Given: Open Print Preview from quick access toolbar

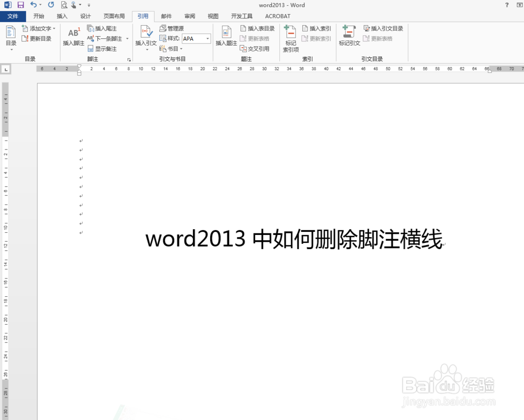Looking at the screenshot, I should (64, 5).
